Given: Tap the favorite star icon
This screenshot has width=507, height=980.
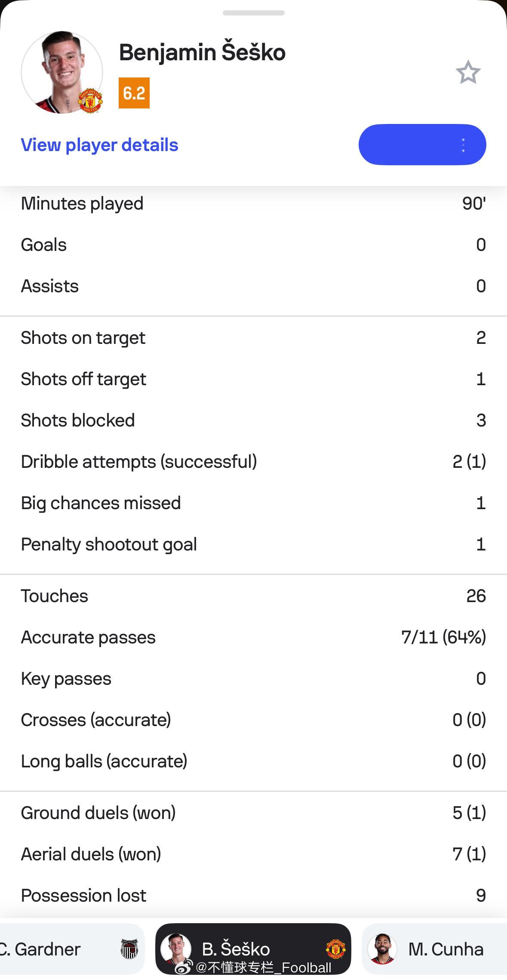Looking at the screenshot, I should click(x=468, y=72).
